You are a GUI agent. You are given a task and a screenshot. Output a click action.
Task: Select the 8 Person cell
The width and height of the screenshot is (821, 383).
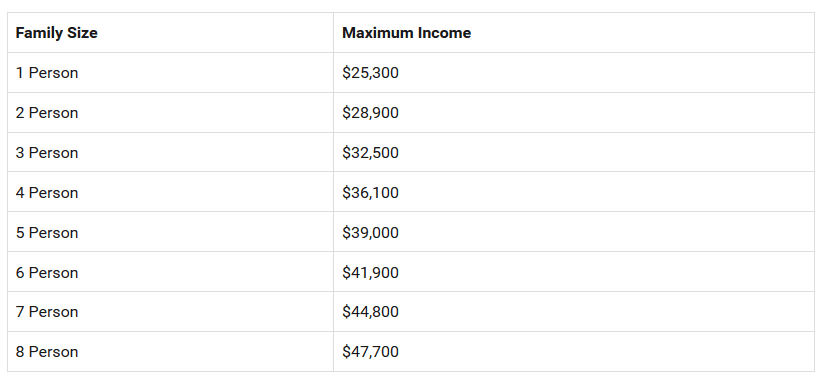[x=170, y=352]
